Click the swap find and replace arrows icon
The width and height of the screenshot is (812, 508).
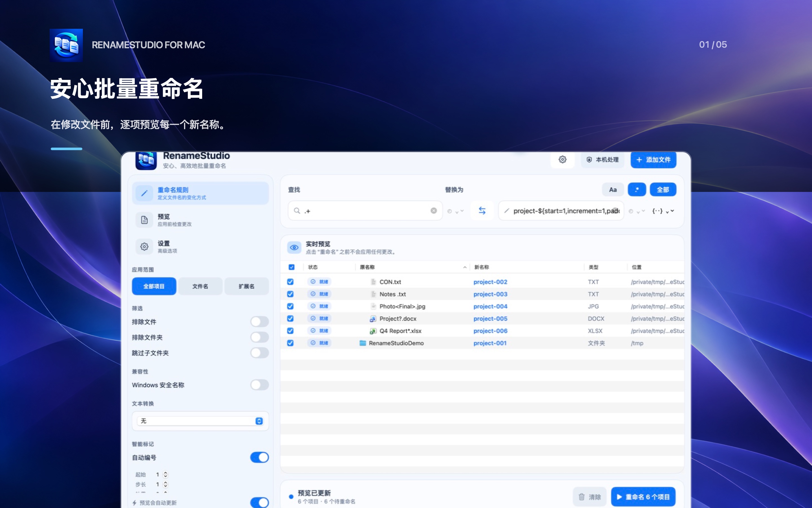[x=482, y=211]
